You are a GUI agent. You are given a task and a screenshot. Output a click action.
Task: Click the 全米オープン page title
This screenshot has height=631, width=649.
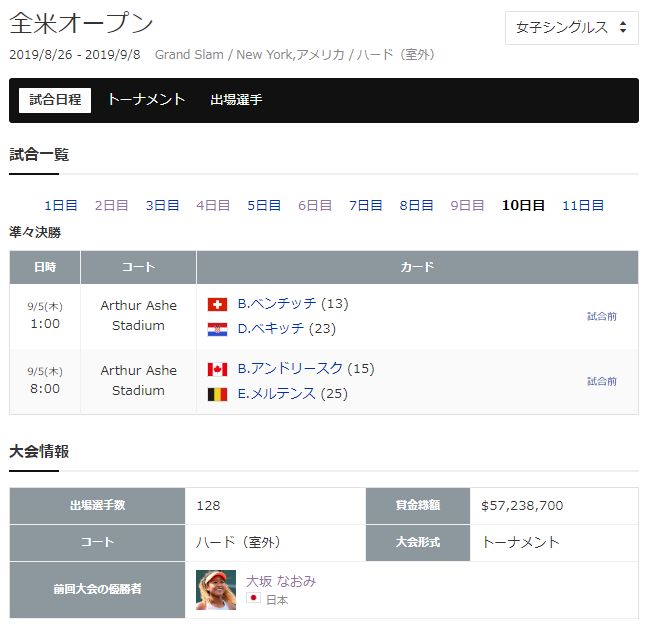(81, 23)
